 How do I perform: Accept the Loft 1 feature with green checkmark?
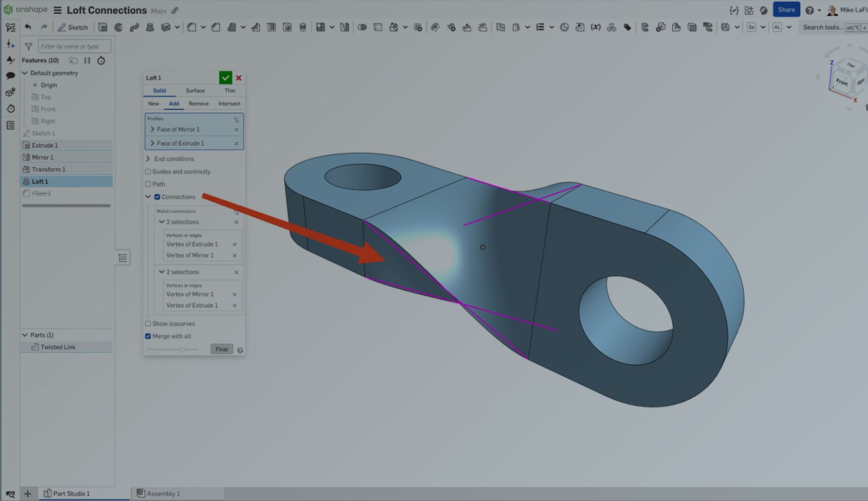[x=225, y=78]
